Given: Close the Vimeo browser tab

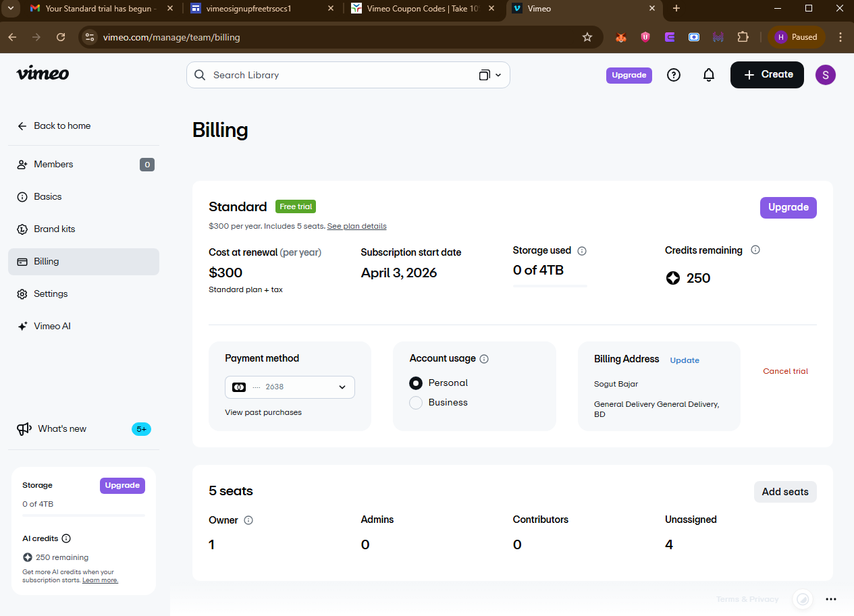Looking at the screenshot, I should (x=651, y=9).
